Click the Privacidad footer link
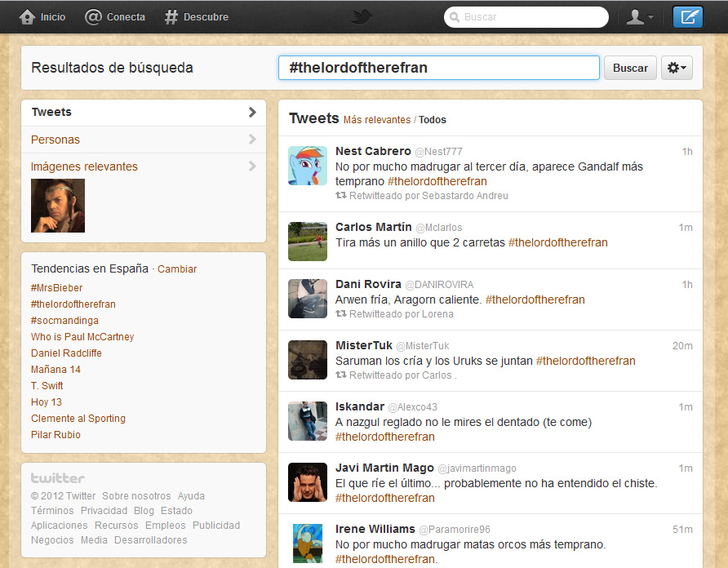This screenshot has width=728, height=568. (104, 510)
